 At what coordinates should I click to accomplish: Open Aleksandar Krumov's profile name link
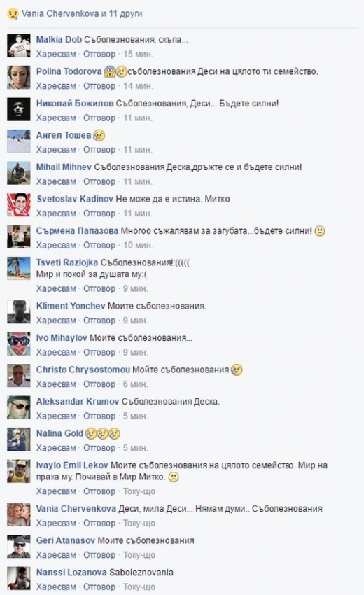coord(78,402)
